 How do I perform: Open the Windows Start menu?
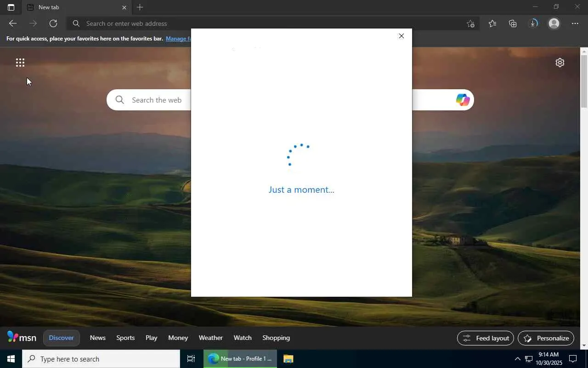pyautogui.click(x=11, y=359)
